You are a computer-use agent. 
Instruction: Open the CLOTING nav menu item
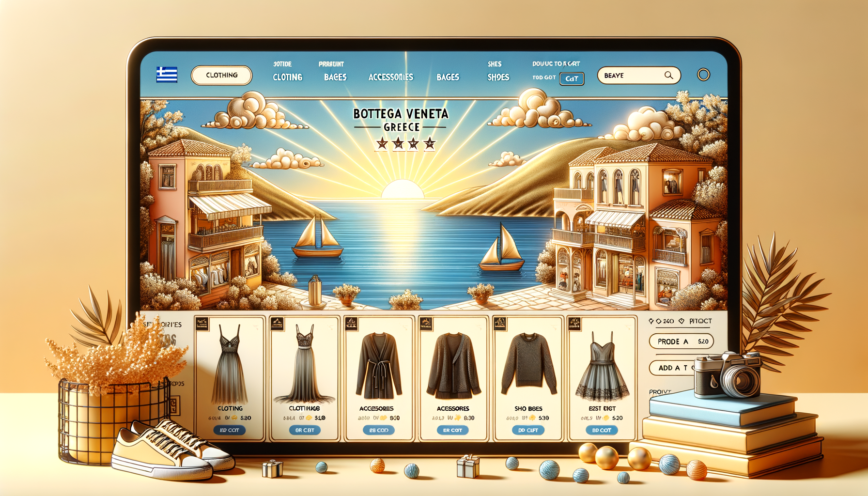pos(287,77)
